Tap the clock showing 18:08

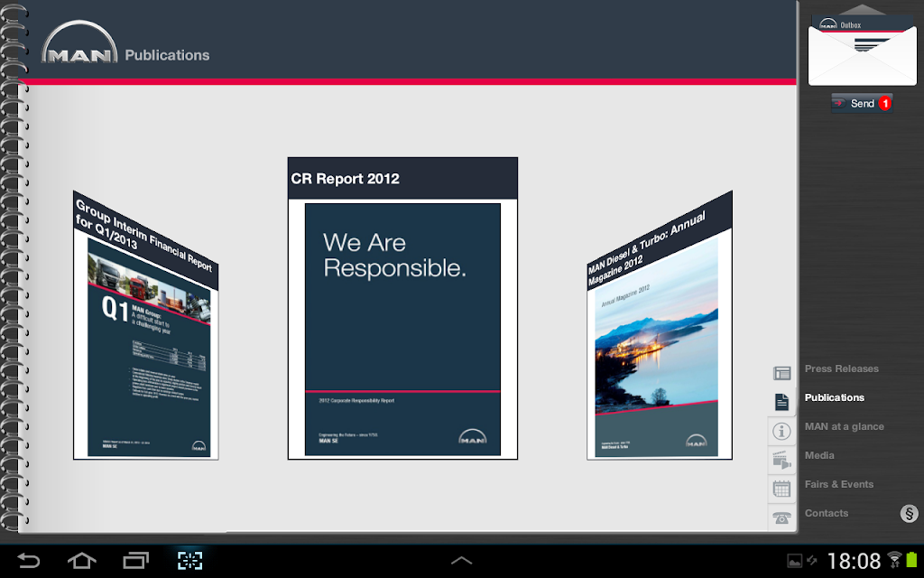pos(854,560)
